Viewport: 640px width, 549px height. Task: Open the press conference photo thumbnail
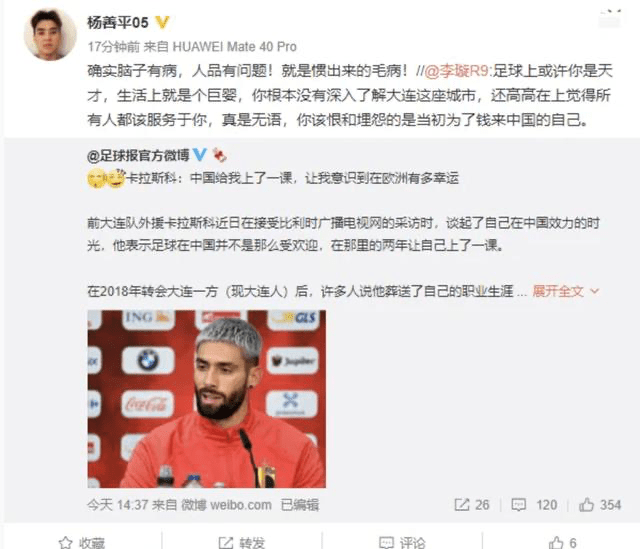207,399
